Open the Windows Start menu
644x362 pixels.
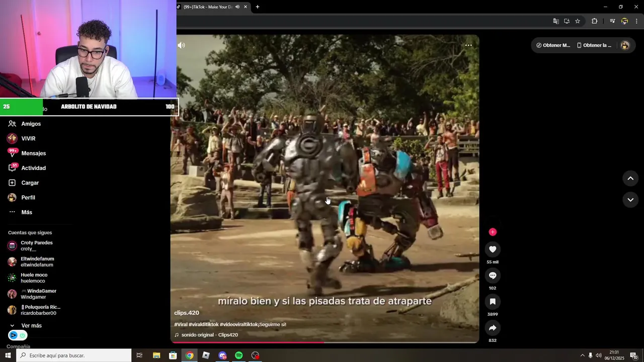8,355
